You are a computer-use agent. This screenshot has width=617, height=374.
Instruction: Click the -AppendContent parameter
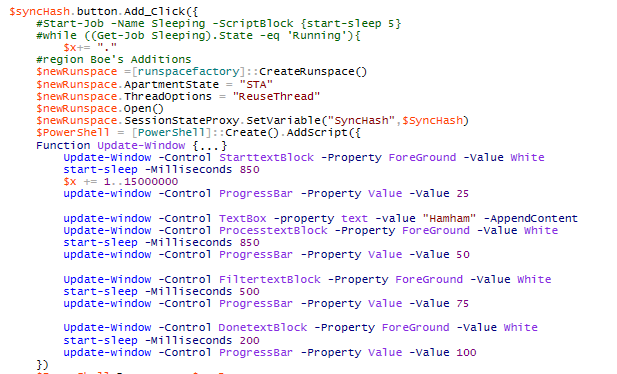(530, 218)
